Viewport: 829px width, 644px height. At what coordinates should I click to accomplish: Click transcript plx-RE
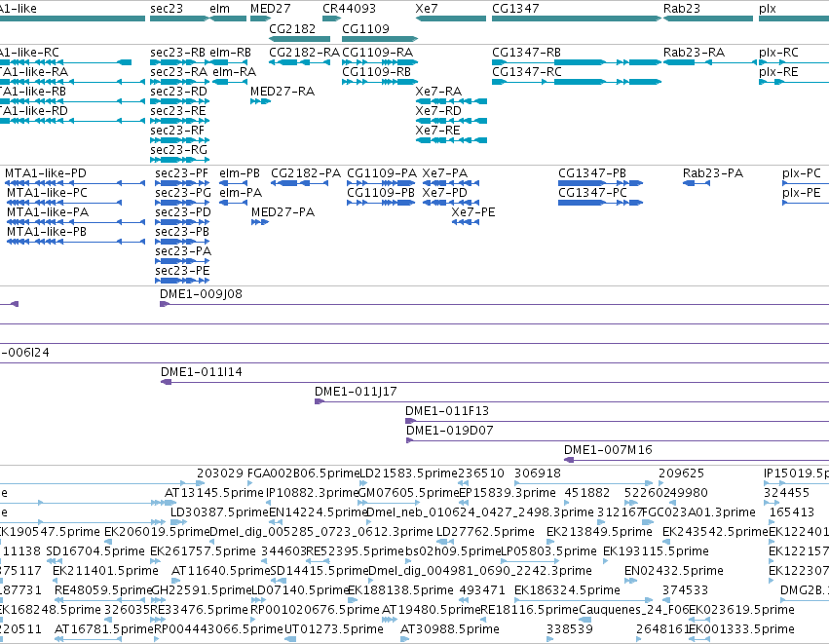[778, 71]
